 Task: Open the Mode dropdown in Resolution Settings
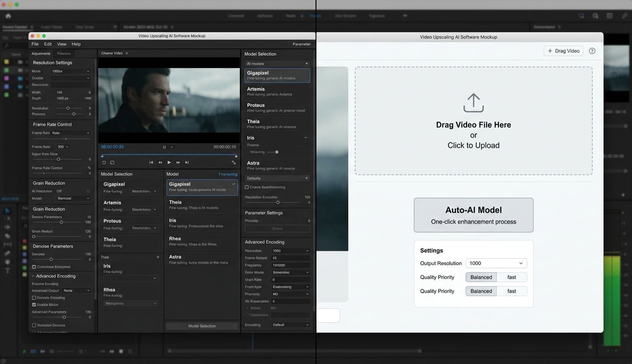tap(71, 71)
